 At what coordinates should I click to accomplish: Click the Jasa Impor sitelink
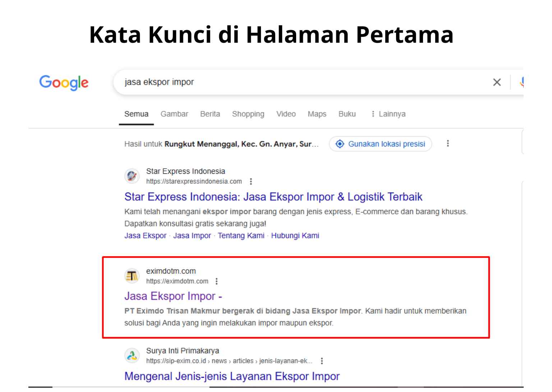pos(192,236)
